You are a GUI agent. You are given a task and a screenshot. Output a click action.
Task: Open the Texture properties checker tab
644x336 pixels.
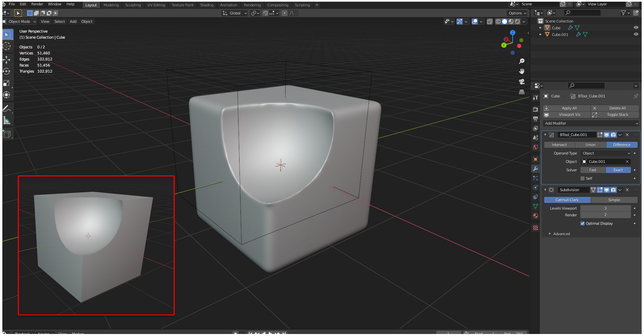pyautogui.click(x=535, y=228)
